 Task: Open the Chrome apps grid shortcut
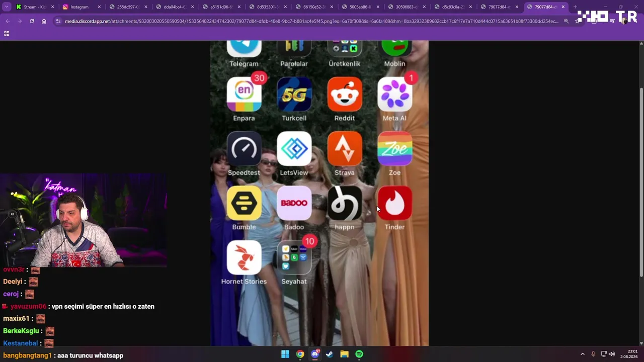(7, 33)
